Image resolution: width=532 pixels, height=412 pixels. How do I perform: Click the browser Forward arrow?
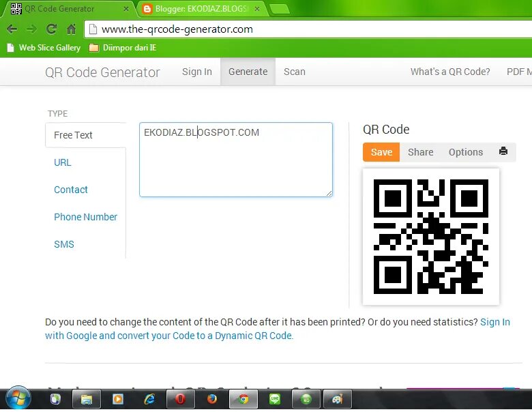(x=31, y=29)
